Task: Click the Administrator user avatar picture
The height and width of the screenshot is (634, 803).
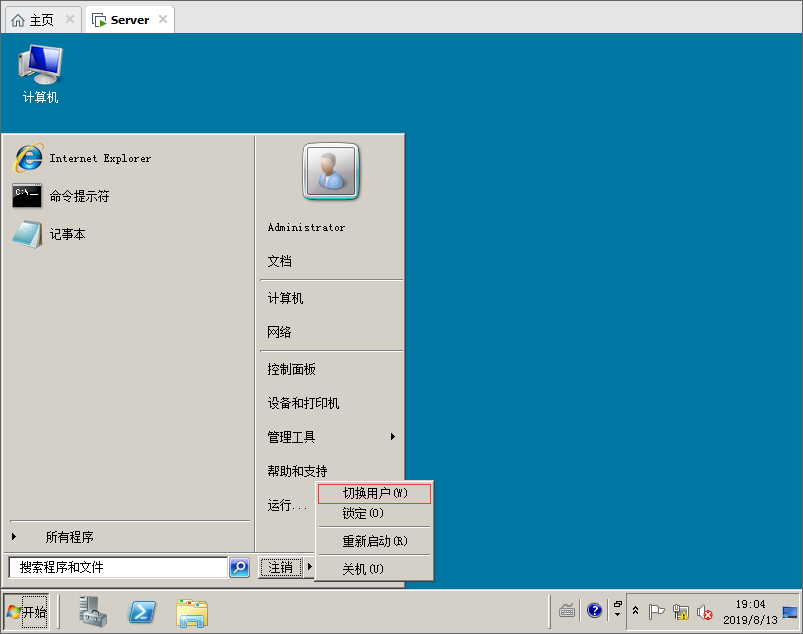Action: tap(331, 172)
